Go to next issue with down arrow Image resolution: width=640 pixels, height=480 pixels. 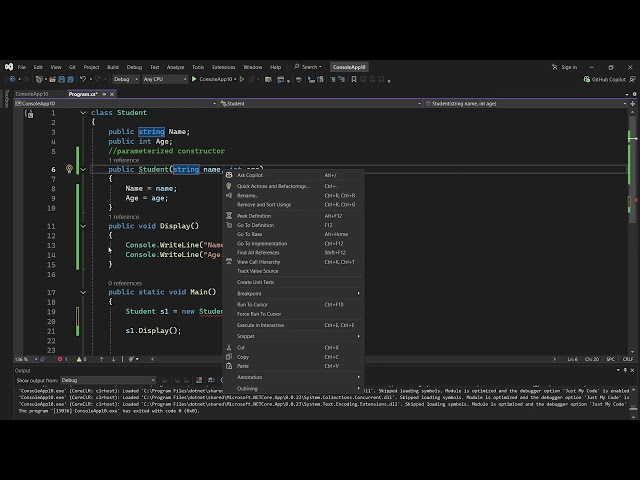click(113, 359)
